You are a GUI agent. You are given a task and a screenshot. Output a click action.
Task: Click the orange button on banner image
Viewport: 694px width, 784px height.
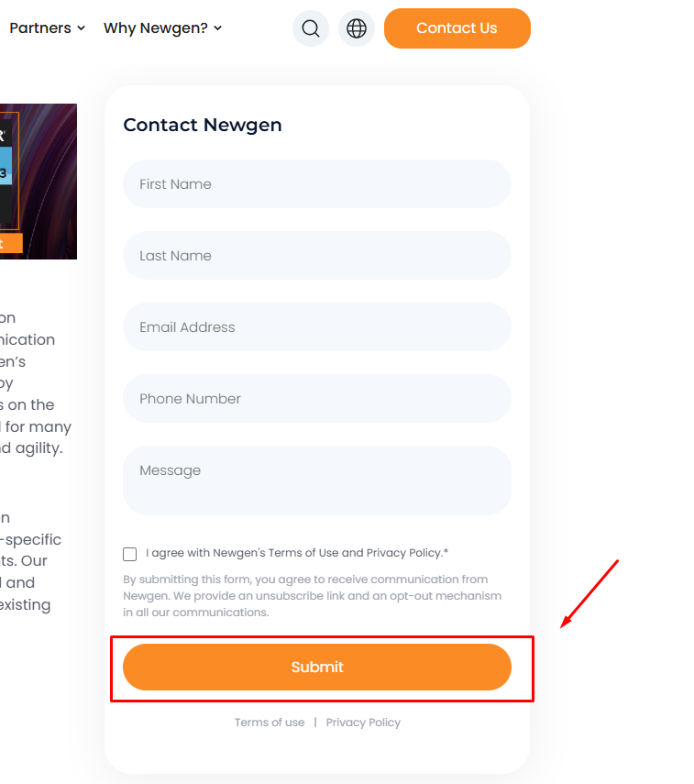[11, 243]
